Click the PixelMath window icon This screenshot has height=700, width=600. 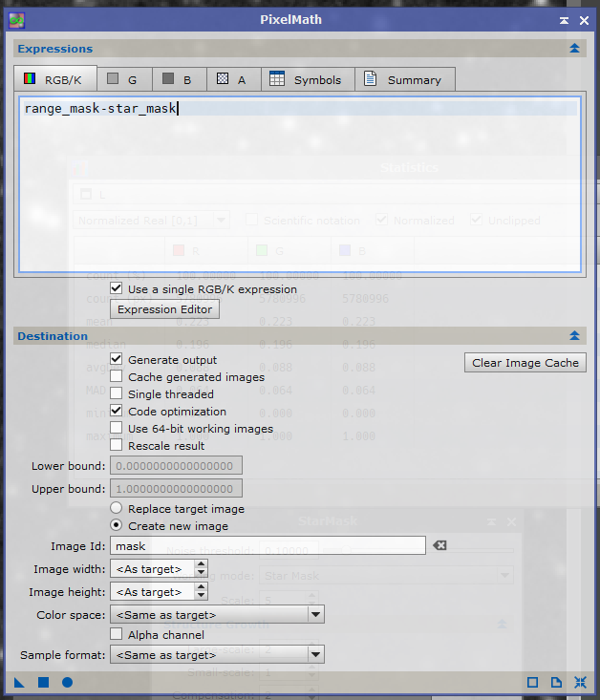point(16,20)
